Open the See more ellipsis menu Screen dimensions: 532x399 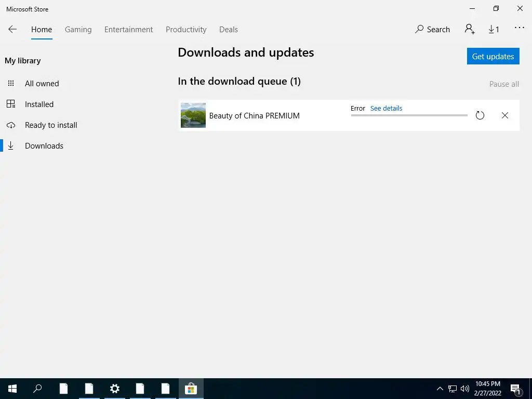[519, 28]
